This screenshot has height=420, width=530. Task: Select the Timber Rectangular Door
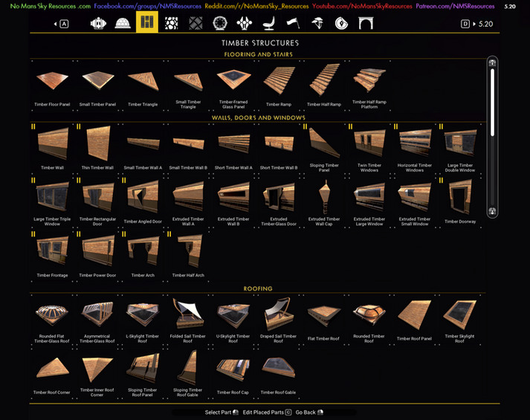(97, 202)
